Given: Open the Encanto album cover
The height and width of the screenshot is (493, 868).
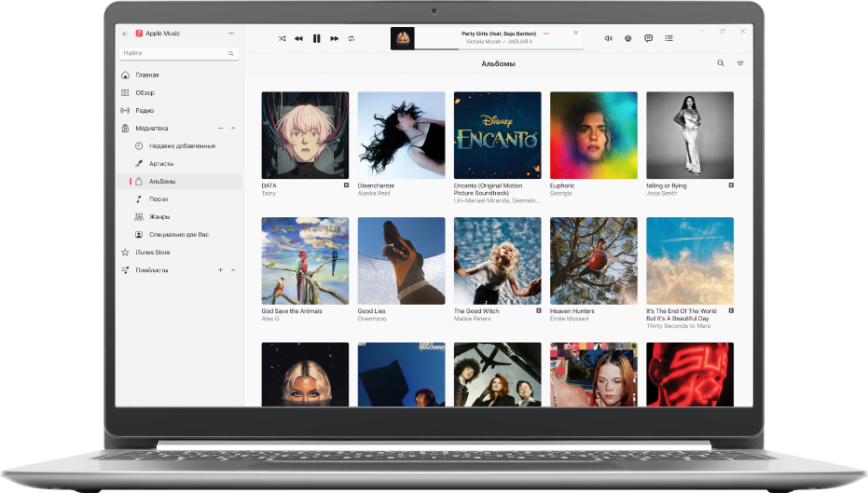Looking at the screenshot, I should 498,135.
